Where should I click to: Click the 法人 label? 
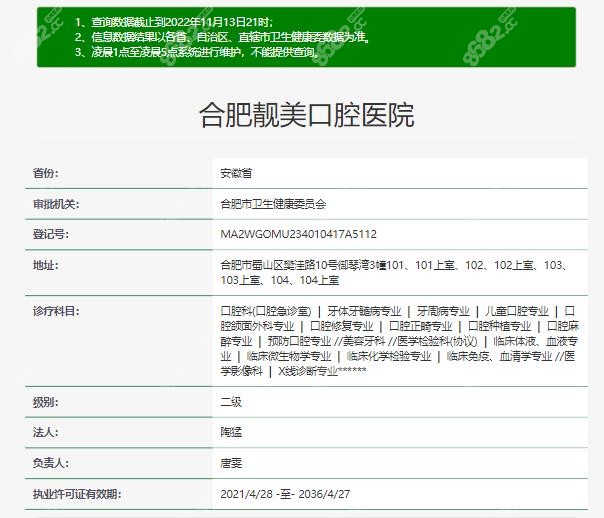coord(45,432)
